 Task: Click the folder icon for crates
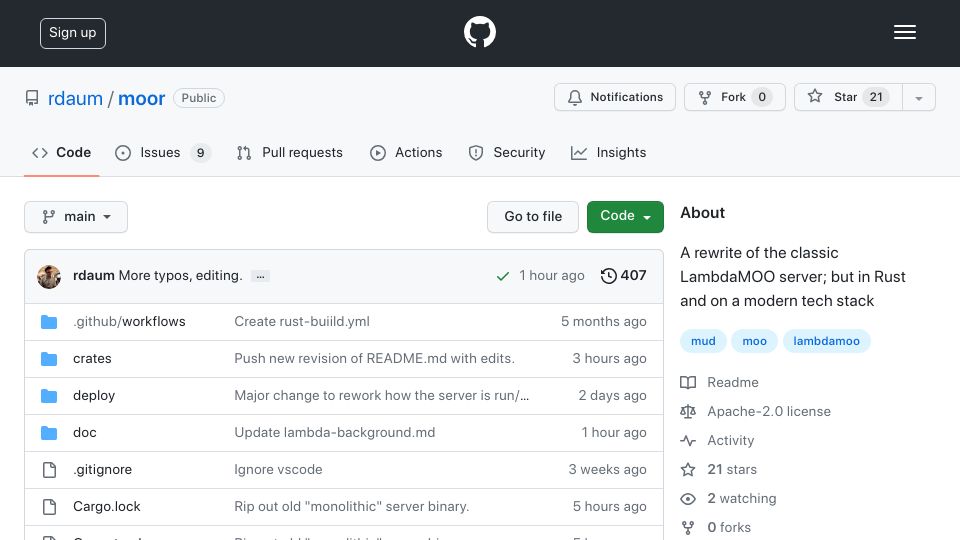(x=49, y=359)
